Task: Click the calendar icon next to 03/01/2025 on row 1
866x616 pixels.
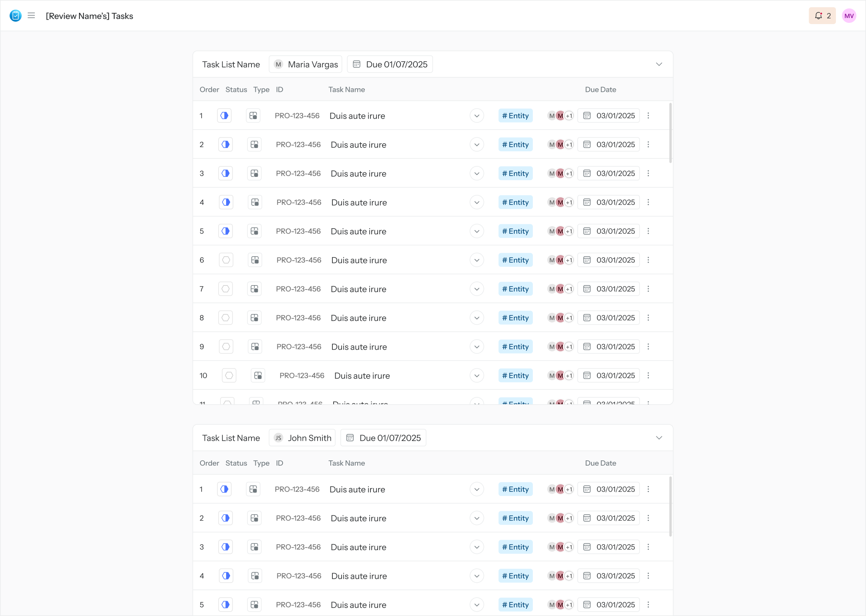Action: pyautogui.click(x=587, y=115)
